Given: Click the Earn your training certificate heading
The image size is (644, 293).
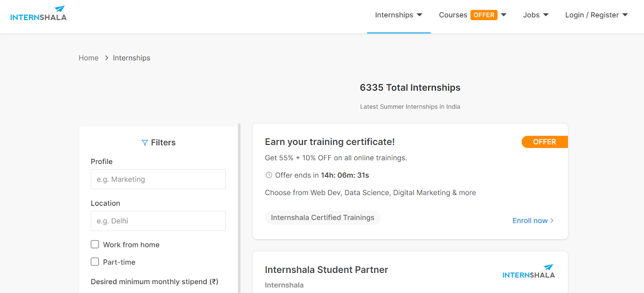Looking at the screenshot, I should (x=330, y=142).
